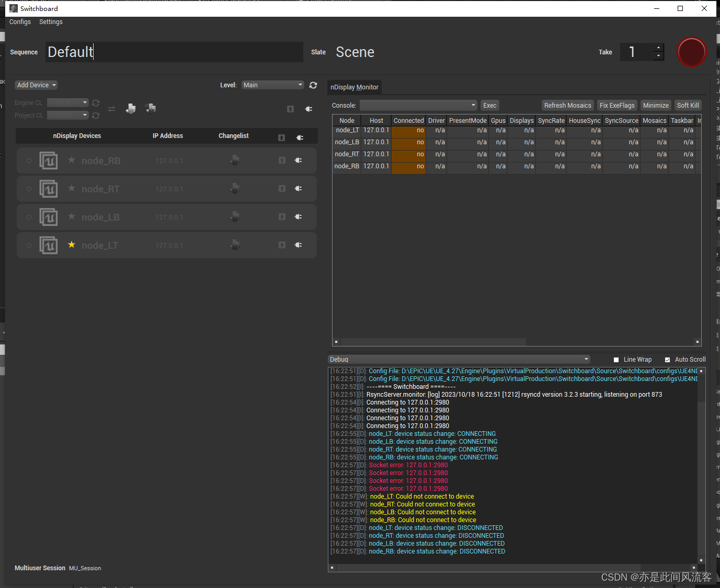Screen dimensions: 720x588
Task: Open the Add Device dropdown
Action: click(x=36, y=85)
